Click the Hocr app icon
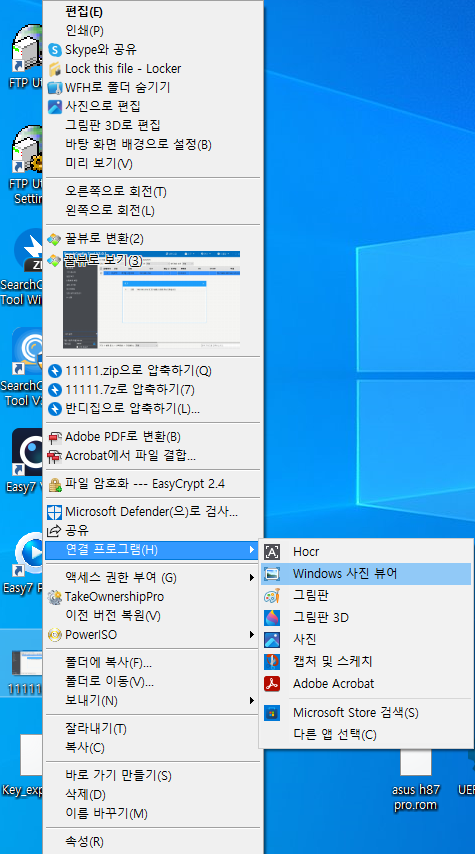Screen dimensions: 475x854 pyautogui.click(x=272, y=552)
